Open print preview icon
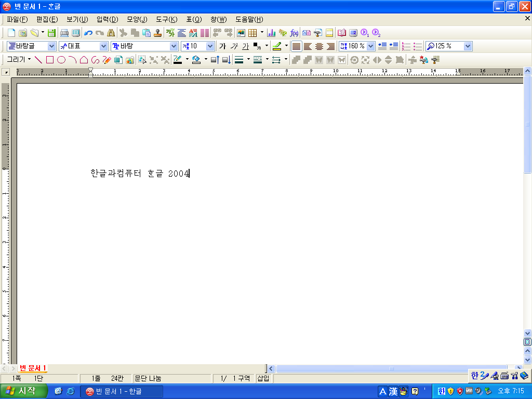 tap(76, 33)
